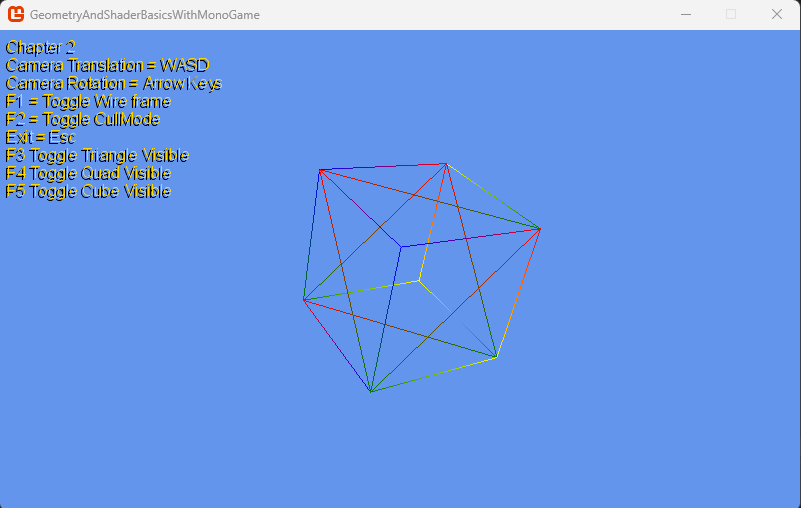
Task: Click 'Camera Translation = WASD' line
Action: 107,65
